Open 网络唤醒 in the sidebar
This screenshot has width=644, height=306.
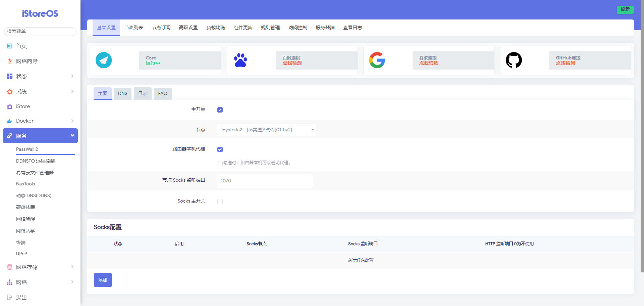pos(25,219)
